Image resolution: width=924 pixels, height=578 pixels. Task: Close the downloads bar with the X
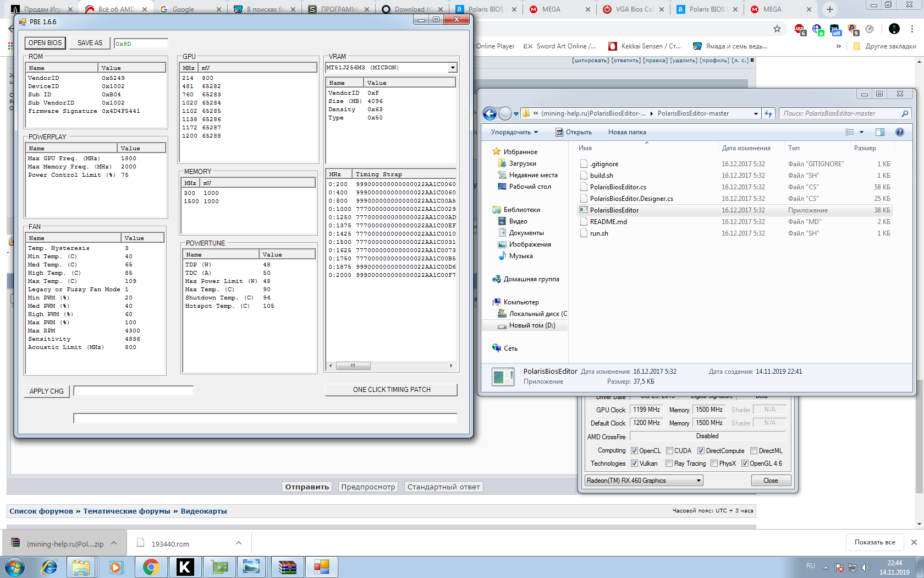(914, 542)
